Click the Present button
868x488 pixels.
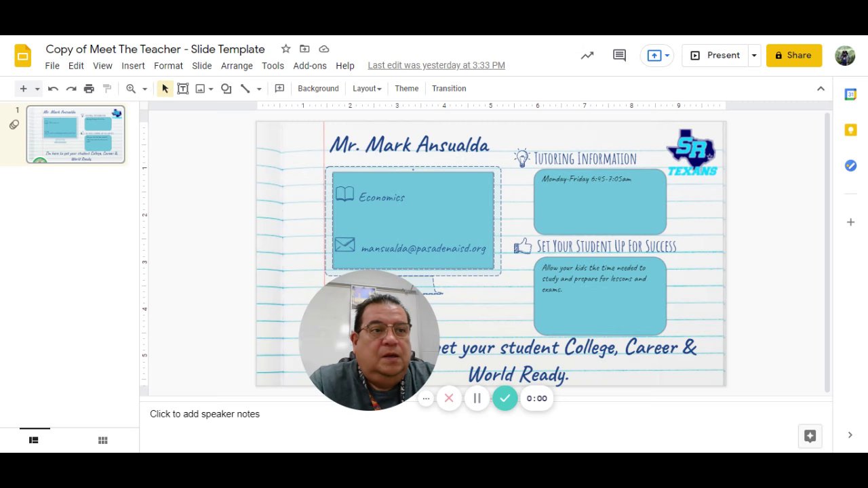[715, 56]
